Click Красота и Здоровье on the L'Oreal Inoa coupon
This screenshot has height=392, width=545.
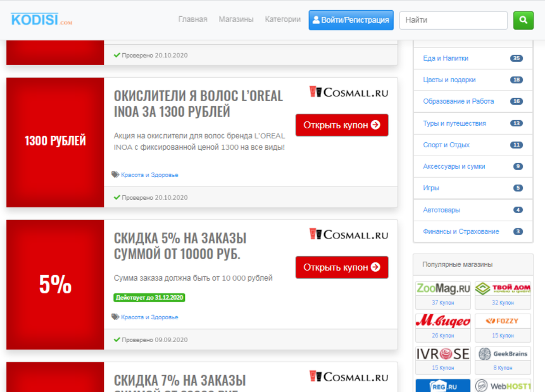pos(149,175)
